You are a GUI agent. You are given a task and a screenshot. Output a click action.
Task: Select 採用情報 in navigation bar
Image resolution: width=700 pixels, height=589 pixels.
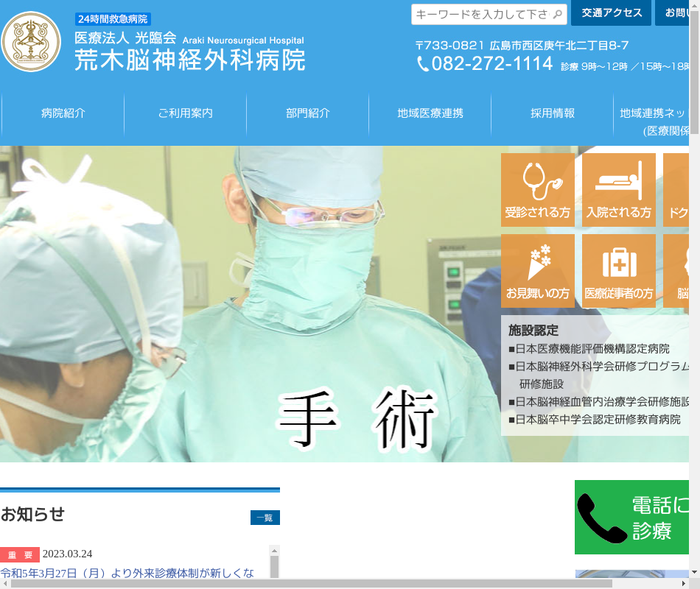pos(552,113)
